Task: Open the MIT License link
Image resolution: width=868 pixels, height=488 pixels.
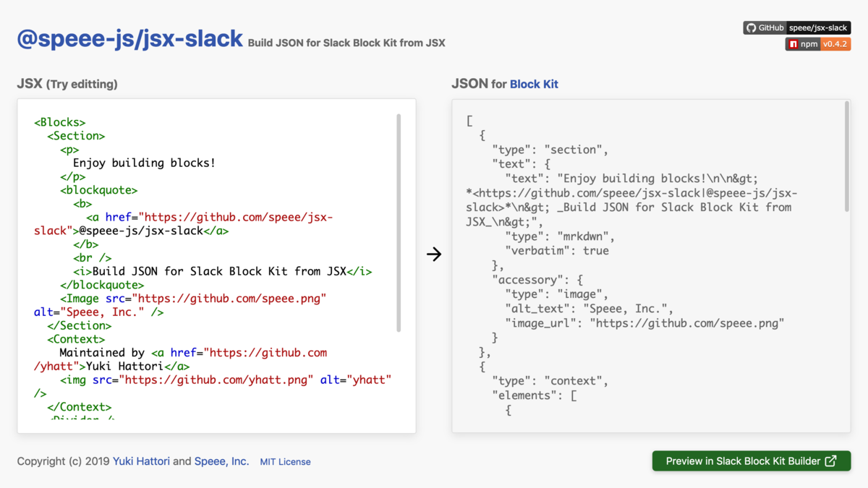Action: (285, 461)
